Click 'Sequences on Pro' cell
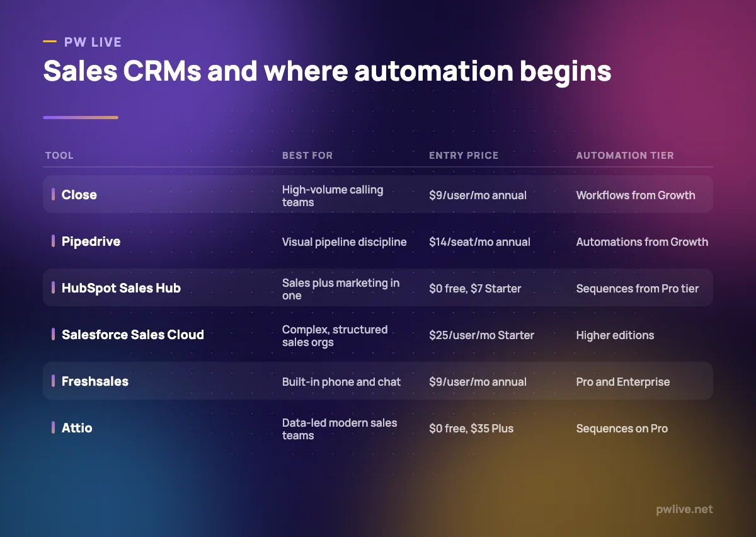Viewport: 756px width, 537px height. coord(622,429)
